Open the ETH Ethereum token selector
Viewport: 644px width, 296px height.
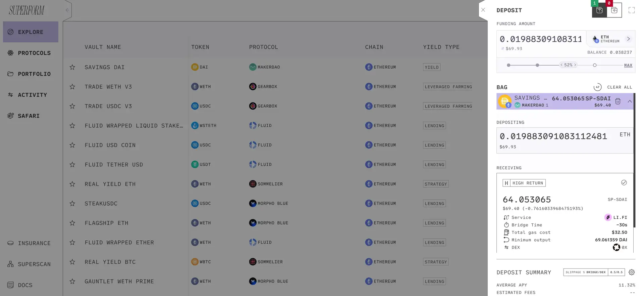click(x=611, y=39)
